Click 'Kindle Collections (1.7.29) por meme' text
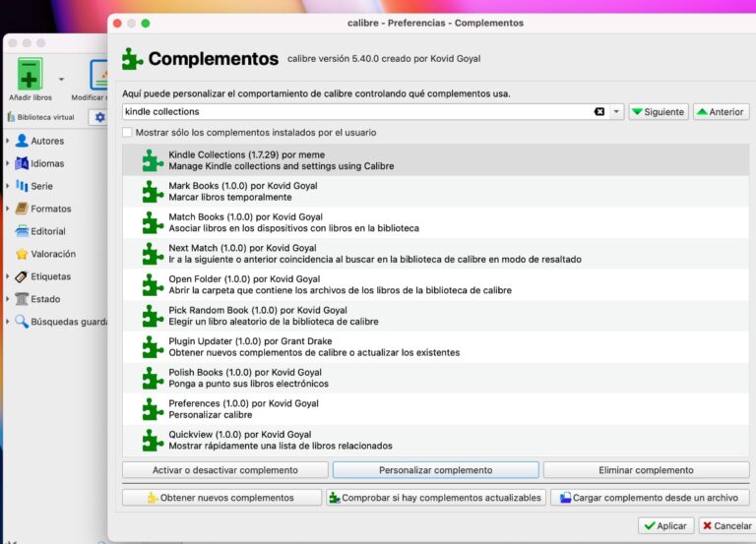This screenshot has width=756, height=544. click(246, 154)
